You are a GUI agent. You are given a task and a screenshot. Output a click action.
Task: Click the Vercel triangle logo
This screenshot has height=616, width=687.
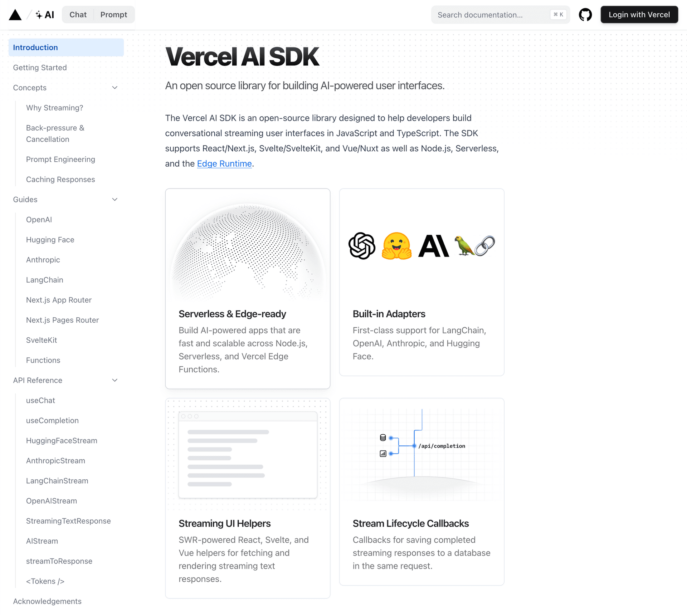[15, 15]
